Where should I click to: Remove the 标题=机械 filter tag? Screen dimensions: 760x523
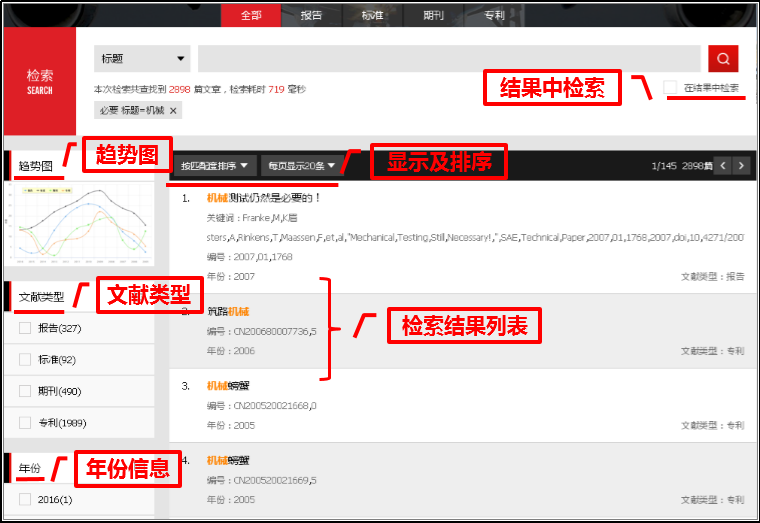[174, 110]
